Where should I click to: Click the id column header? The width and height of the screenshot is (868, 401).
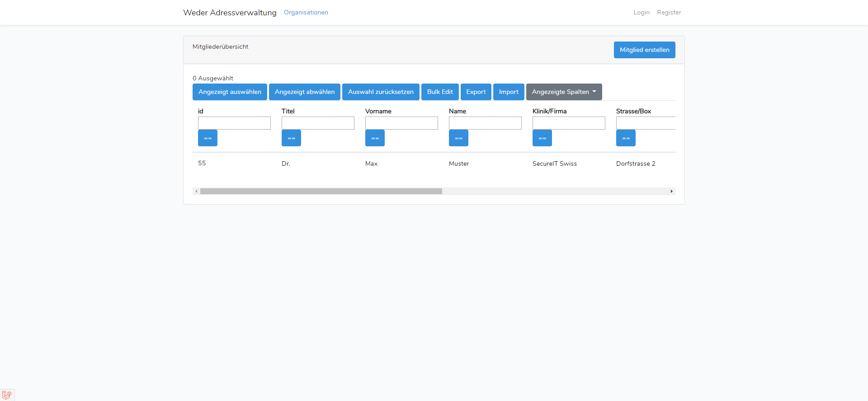[x=201, y=111]
